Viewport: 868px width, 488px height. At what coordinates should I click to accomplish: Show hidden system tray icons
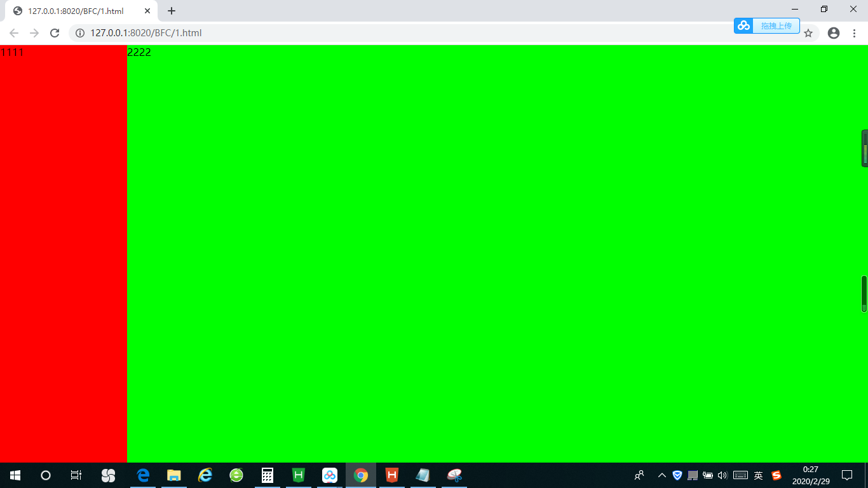[x=662, y=475]
